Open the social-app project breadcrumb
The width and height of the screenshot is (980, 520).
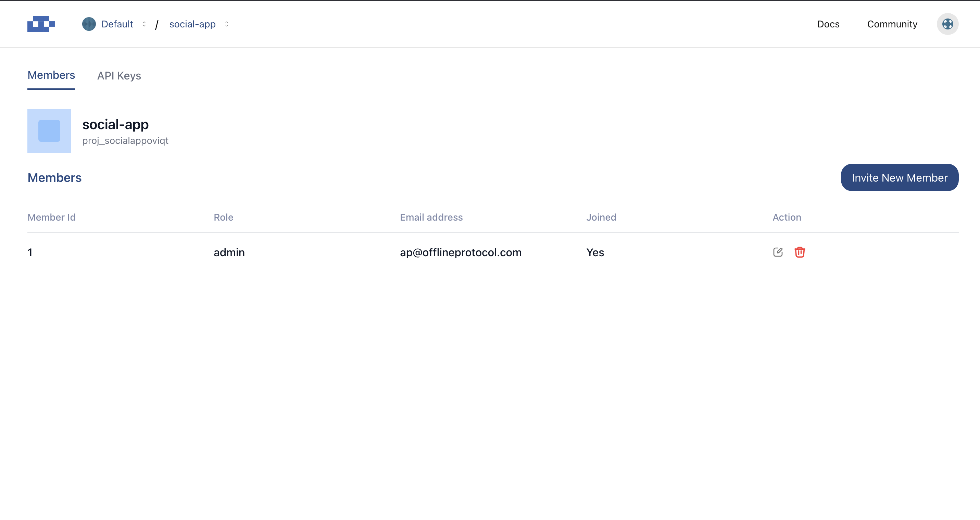click(x=192, y=24)
